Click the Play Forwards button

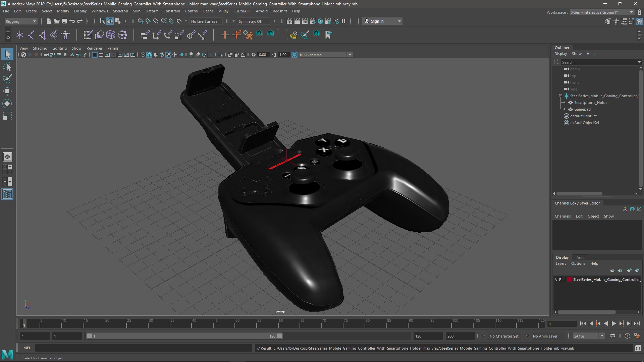click(x=613, y=323)
